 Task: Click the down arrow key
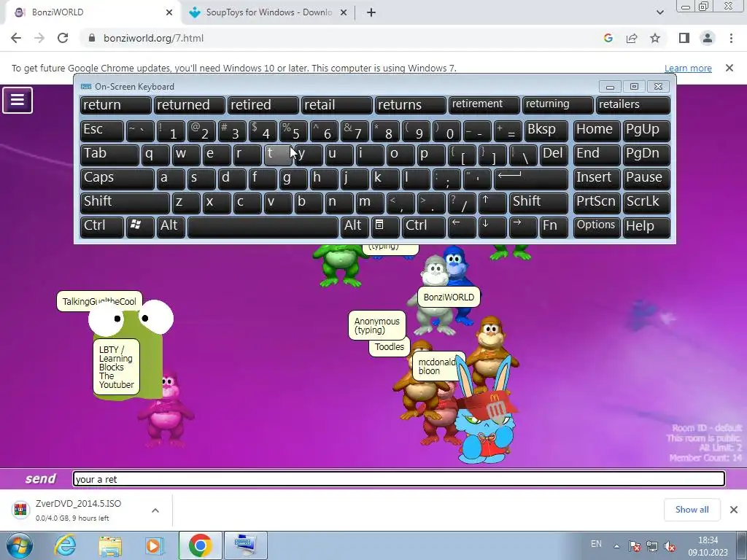tap(492, 227)
